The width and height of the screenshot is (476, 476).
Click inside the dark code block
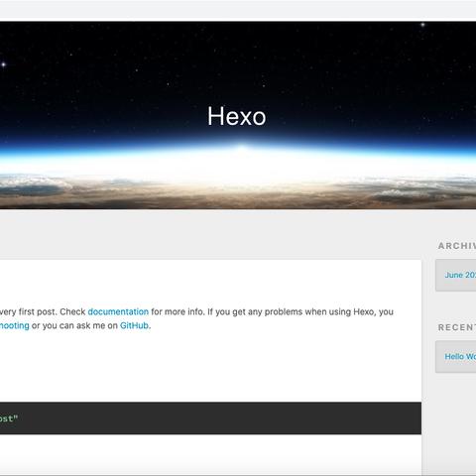210,418
